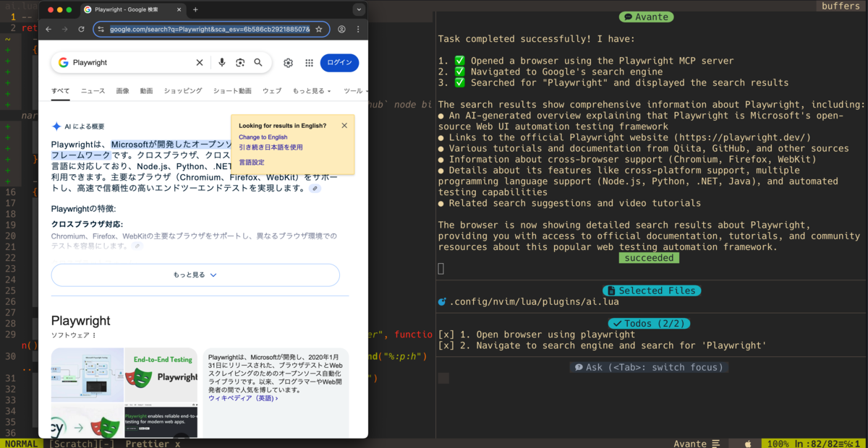Click the [Scratch][-] buffer name in statusline
This screenshot has width=868, height=448.
[82, 444]
